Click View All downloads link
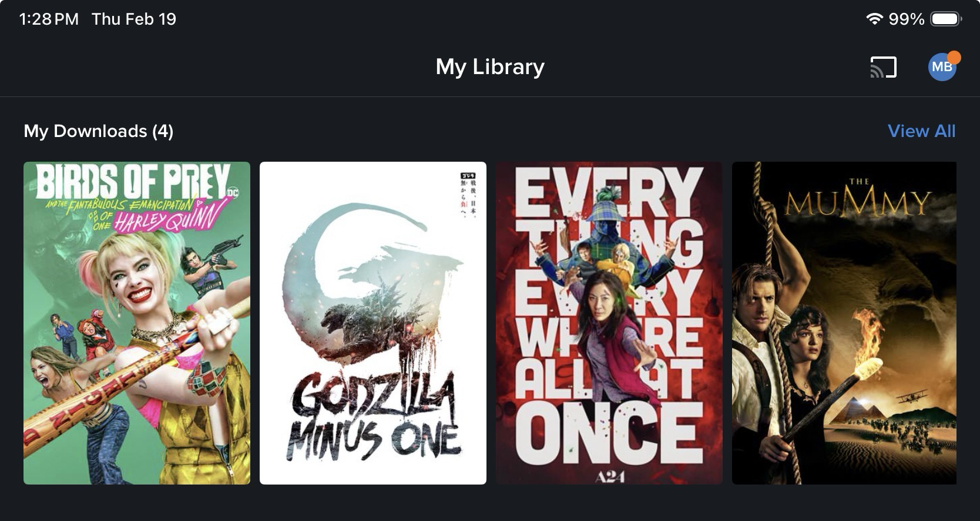The image size is (980, 521). coord(921,131)
